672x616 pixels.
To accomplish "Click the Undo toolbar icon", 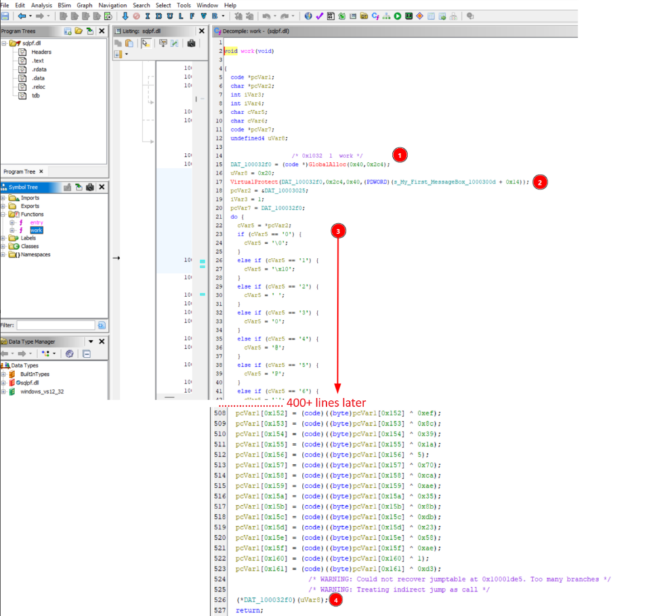I will (266, 16).
